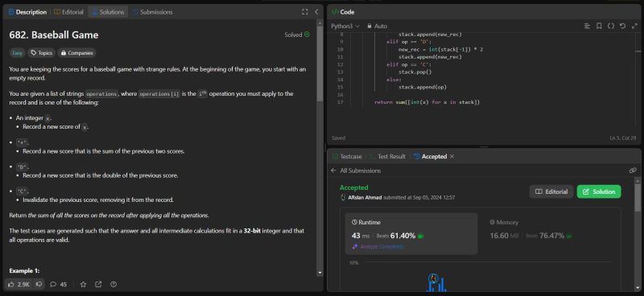Copy submission link icon
This screenshot has height=296, width=644.
633,171
